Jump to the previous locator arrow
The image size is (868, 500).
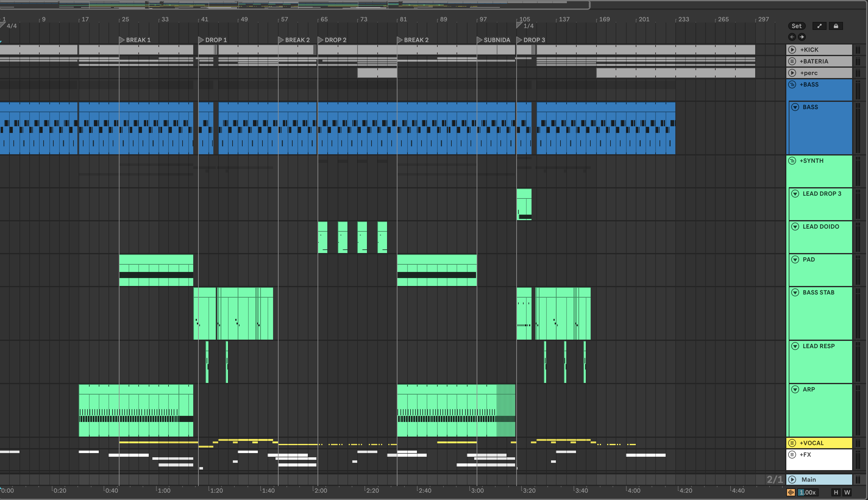pyautogui.click(x=792, y=37)
